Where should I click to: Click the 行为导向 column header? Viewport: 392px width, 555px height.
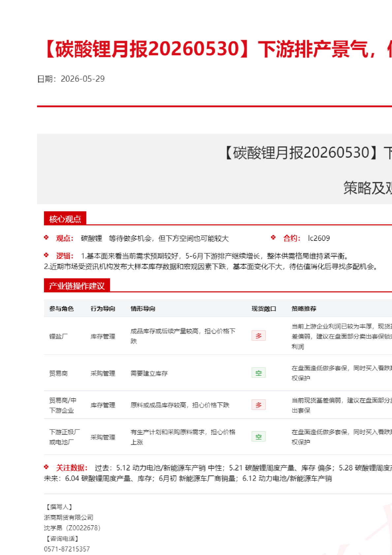pyautogui.click(x=103, y=309)
